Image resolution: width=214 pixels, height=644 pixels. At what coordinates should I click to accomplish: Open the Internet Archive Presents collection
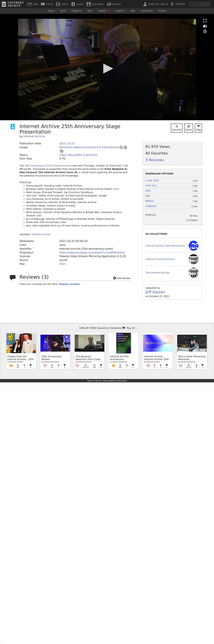pyautogui.click(x=160, y=259)
